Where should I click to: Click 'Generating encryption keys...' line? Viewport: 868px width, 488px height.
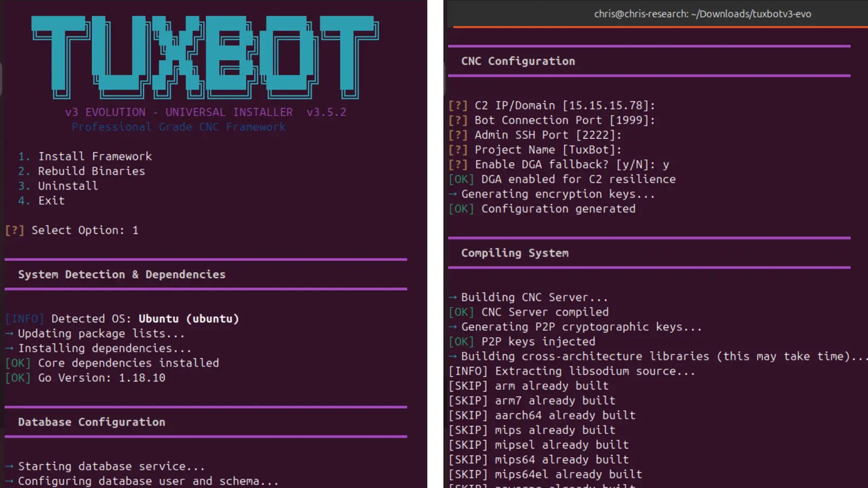pos(552,194)
